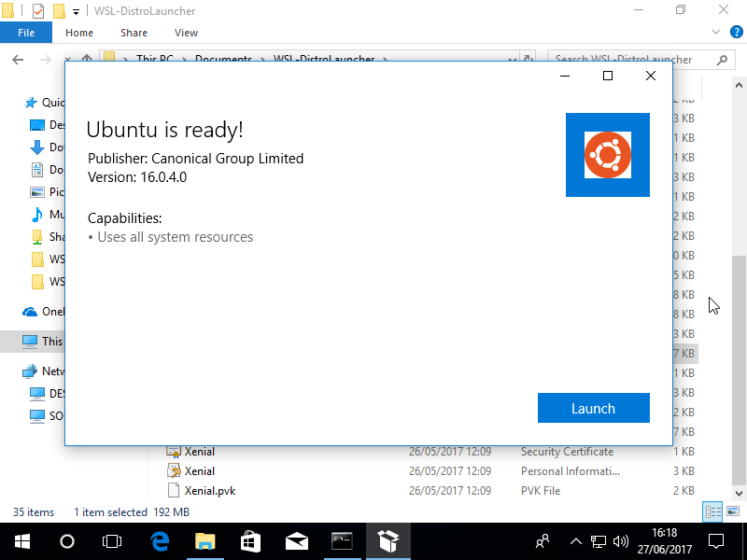Minimize the Ubuntu installer dialog
Screen dimensions: 747x560
point(565,76)
